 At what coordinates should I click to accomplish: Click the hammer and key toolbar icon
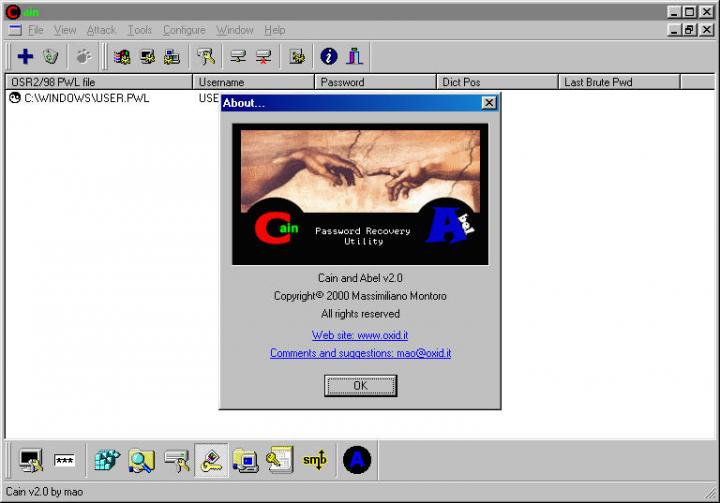coord(206,57)
